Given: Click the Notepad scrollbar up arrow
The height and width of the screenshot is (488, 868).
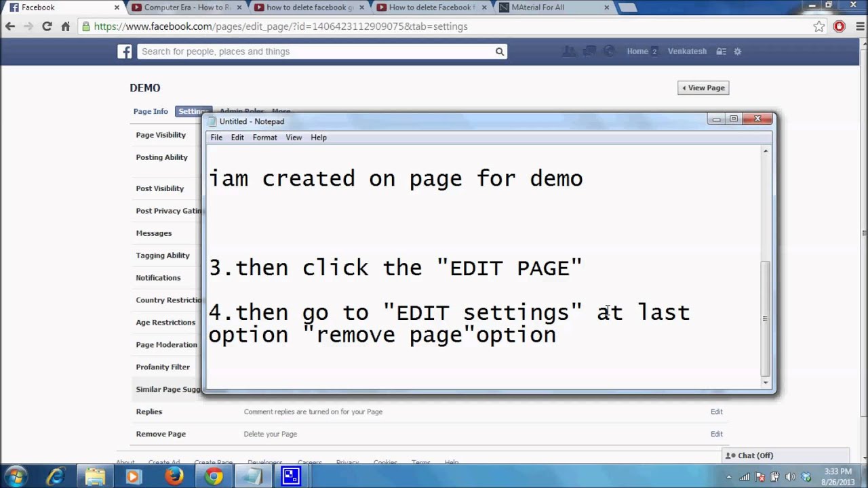Looking at the screenshot, I should click(766, 151).
